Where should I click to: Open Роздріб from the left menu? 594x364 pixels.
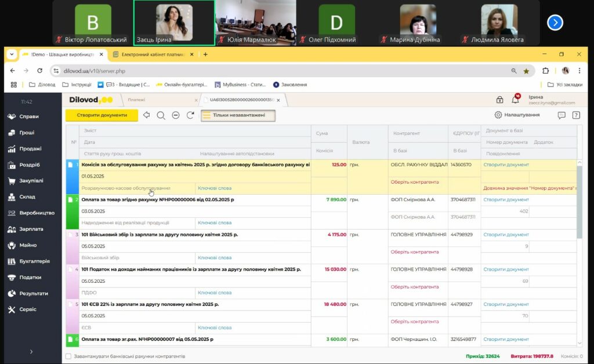point(24,165)
